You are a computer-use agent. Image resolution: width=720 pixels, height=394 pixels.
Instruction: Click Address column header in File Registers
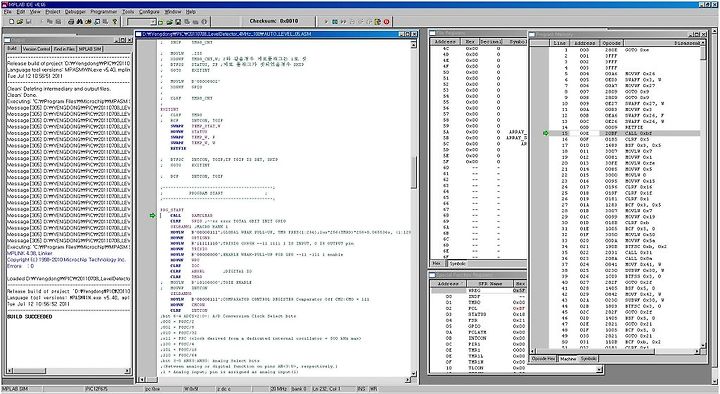pos(445,42)
